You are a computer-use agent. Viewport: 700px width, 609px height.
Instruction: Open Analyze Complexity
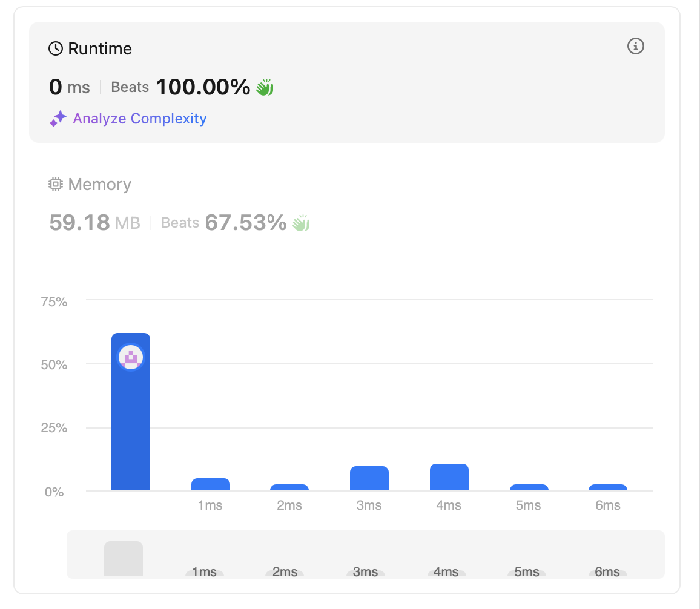click(x=139, y=119)
